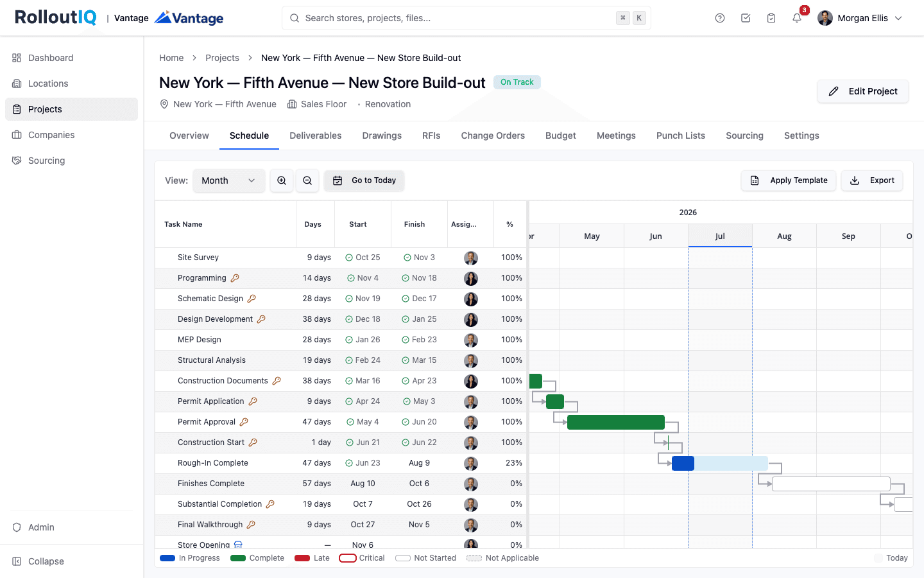Click the wrench icon beside Final Walkthrough
924x578 pixels.
[x=251, y=525]
